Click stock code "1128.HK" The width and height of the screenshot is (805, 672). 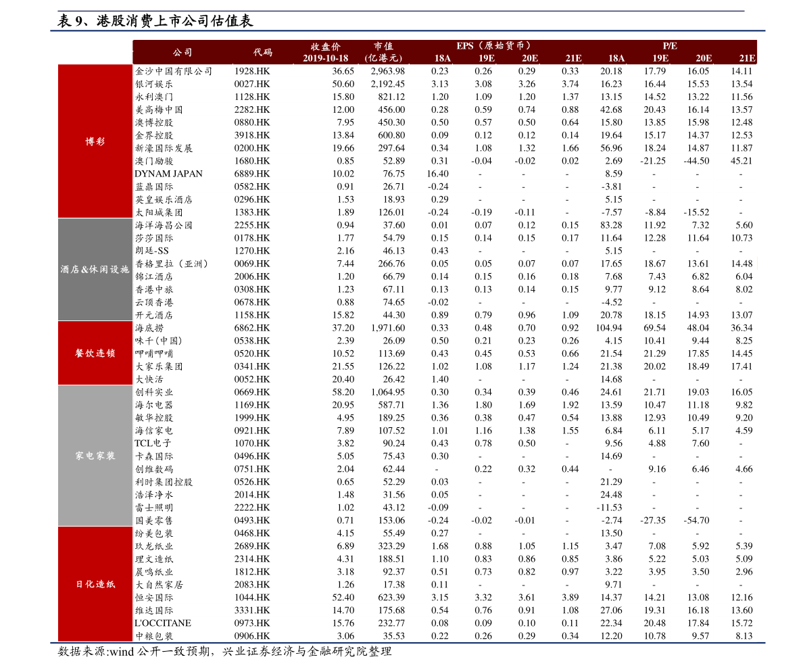point(252,97)
